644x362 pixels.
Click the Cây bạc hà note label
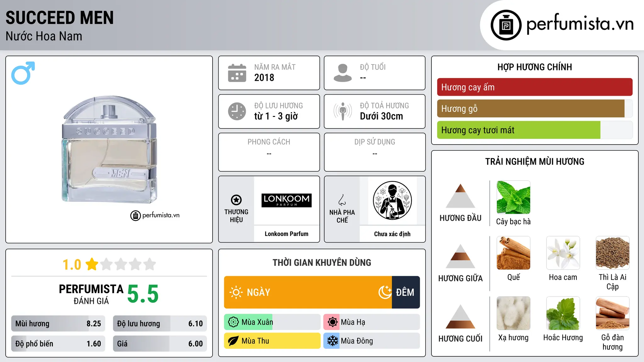tap(513, 222)
